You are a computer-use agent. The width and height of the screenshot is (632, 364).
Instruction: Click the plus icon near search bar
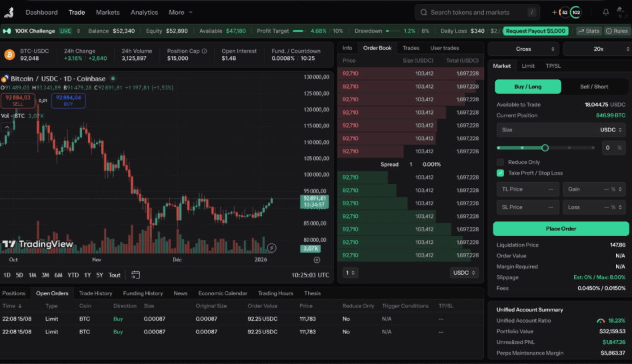point(554,13)
